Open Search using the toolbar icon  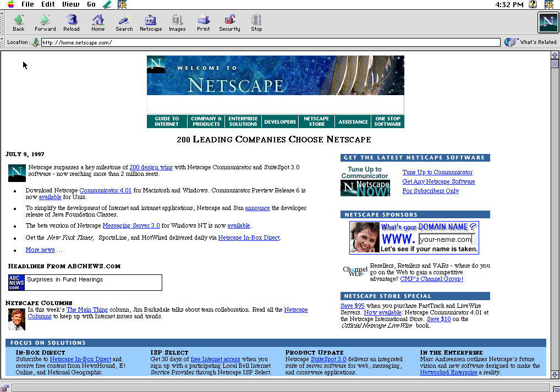pyautogui.click(x=124, y=23)
